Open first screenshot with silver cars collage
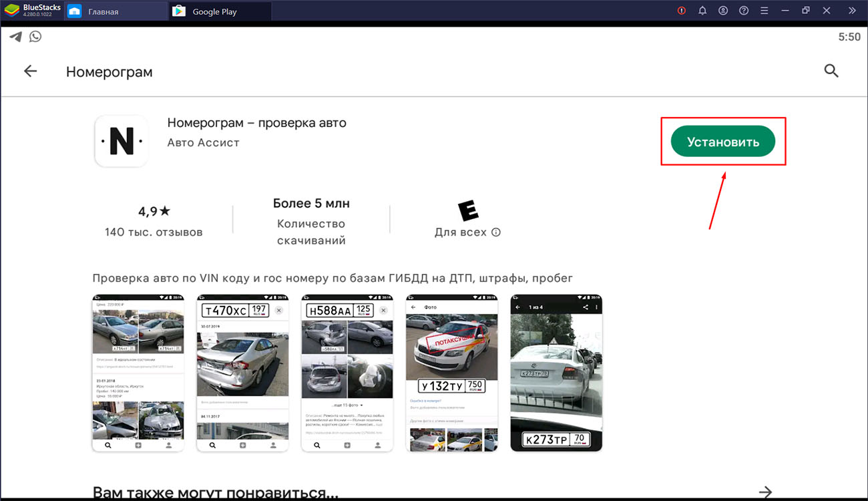This screenshot has width=868, height=501. [x=138, y=373]
